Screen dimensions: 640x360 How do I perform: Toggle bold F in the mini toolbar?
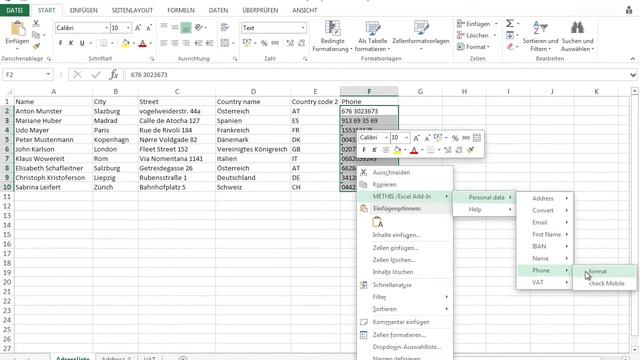pyautogui.click(x=364, y=150)
